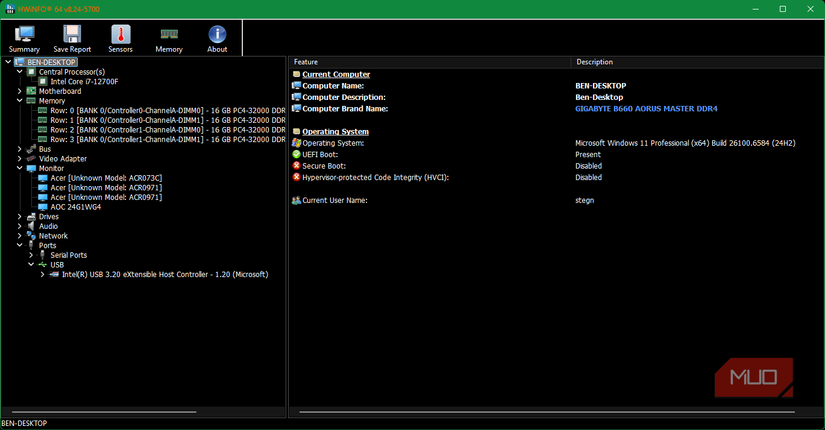Click the UEFI Boot green check icon
Image resolution: width=825 pixels, height=430 pixels.
296,154
